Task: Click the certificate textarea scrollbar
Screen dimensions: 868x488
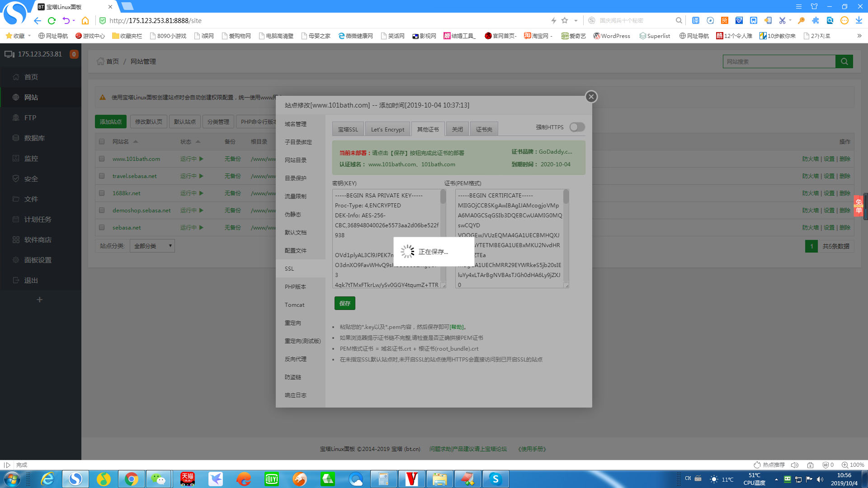Action: click(x=566, y=197)
